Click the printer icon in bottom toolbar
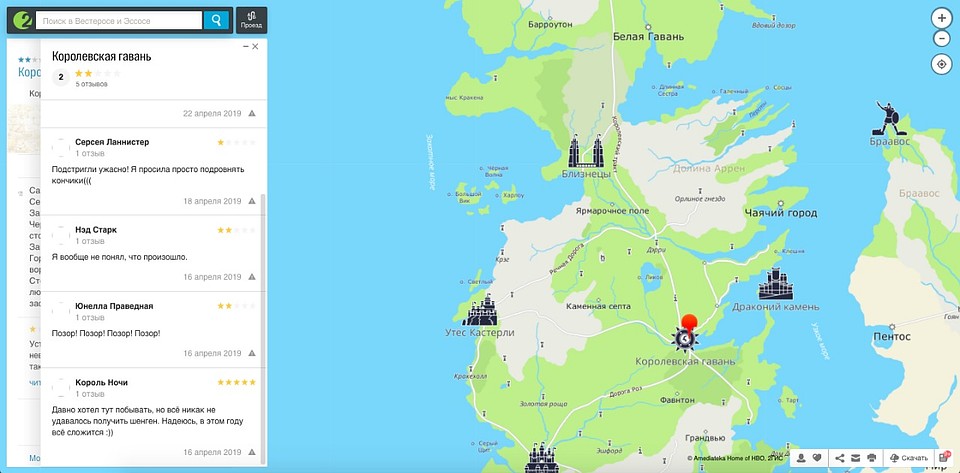 click(872, 458)
